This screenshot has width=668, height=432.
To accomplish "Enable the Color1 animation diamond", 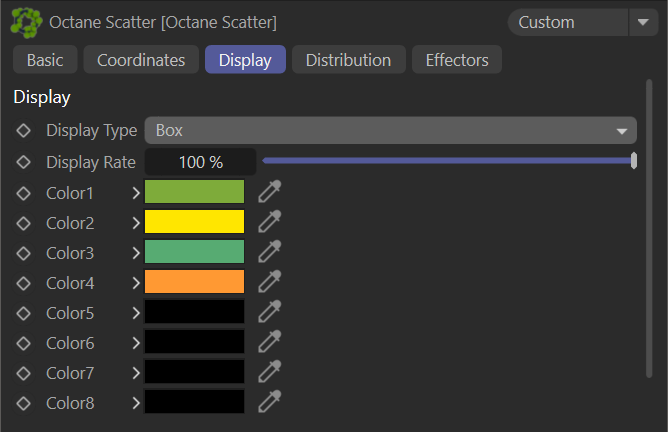I will tap(24, 193).
